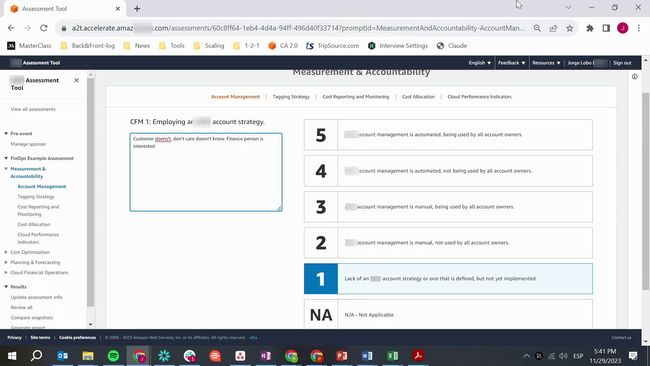Viewport: 650px width, 366px height.
Task: Switch to the Cost Allocation tab
Action: [418, 97]
